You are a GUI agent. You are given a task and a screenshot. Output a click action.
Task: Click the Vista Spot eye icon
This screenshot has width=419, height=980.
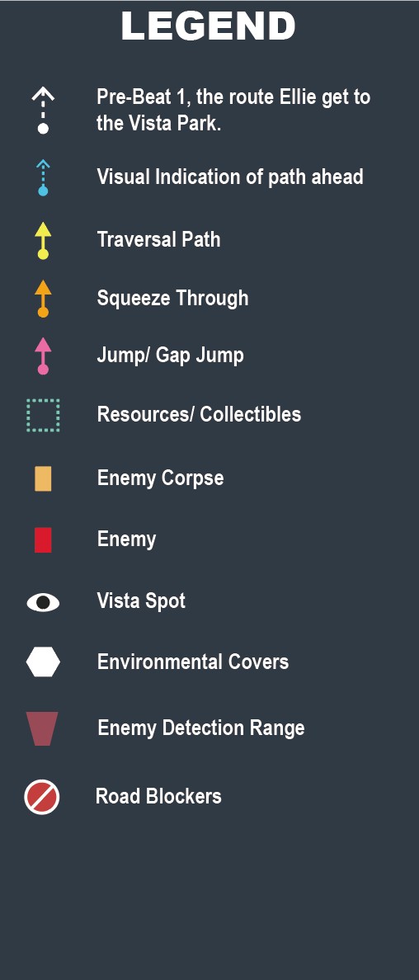43,602
